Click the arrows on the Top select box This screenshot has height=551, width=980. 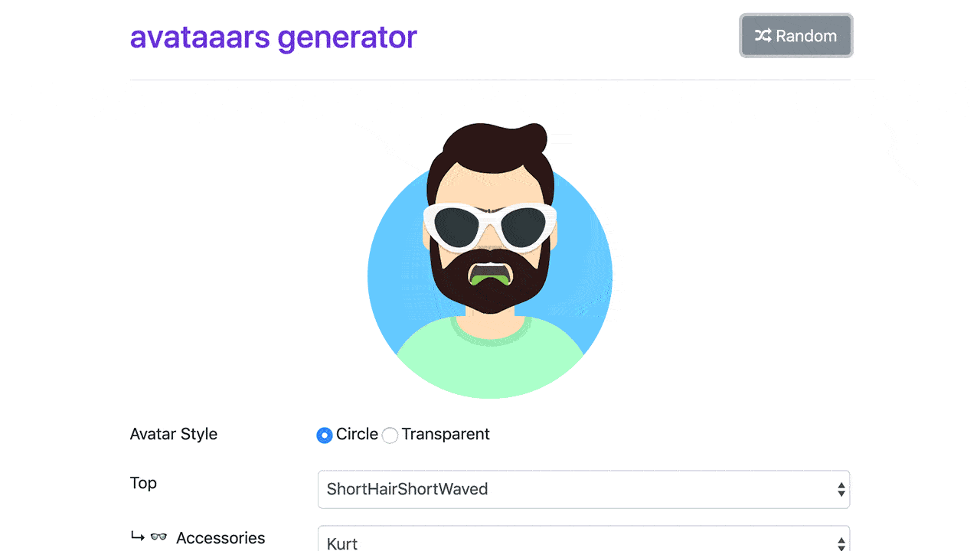(x=841, y=489)
